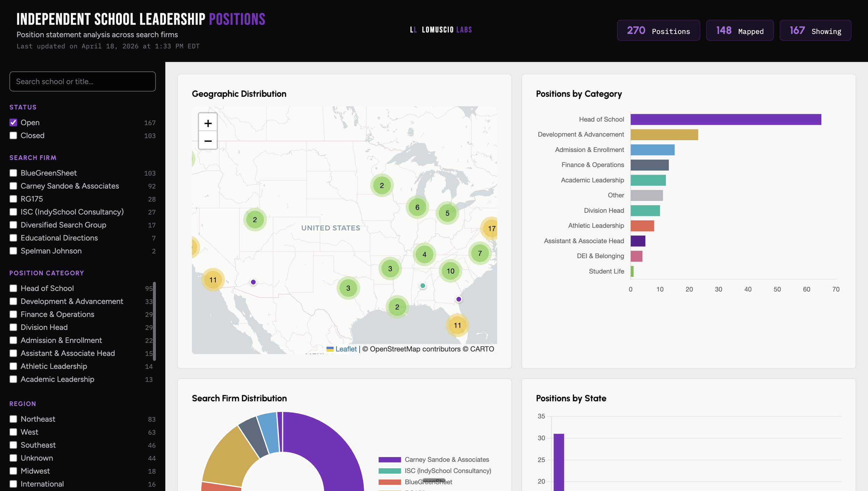
Task: Check the Northeast region filter
Action: tap(13, 419)
